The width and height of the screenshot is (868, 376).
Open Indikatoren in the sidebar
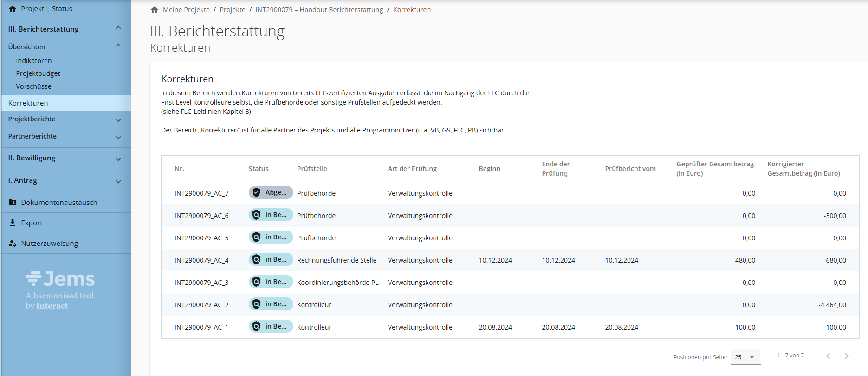click(x=34, y=61)
